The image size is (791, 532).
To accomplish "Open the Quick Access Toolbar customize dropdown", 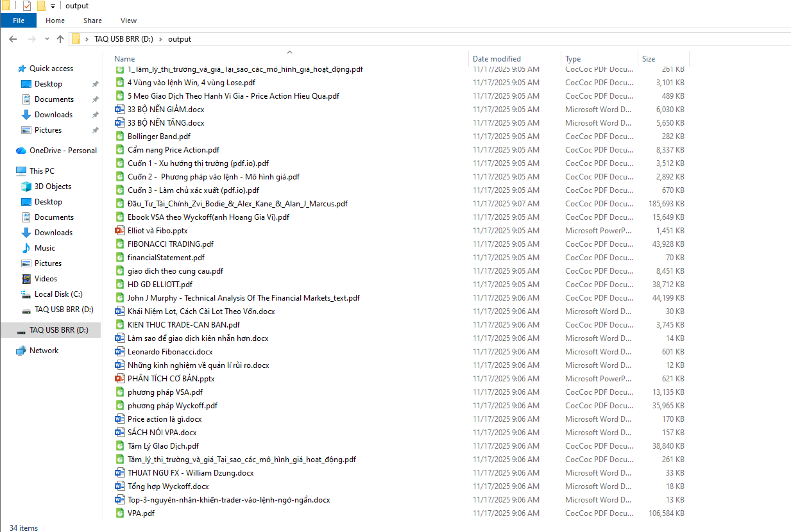I will pyautogui.click(x=53, y=6).
